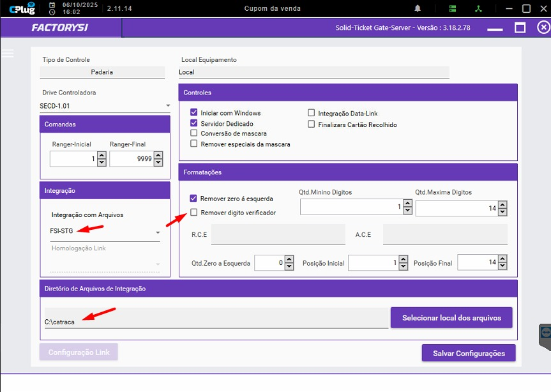Open the Homologação Link dropdown
This screenshot has height=392, width=551.
click(x=158, y=264)
